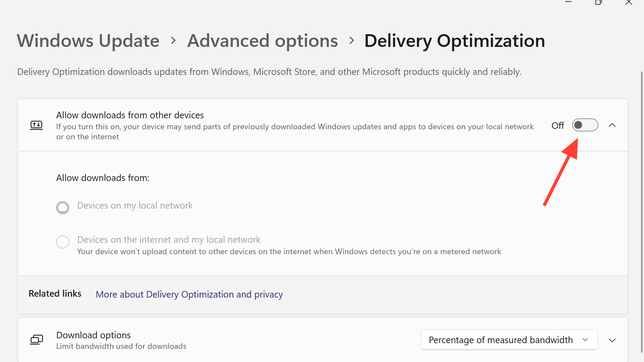Click the Download options monitors icon
The image size is (644, 362).
point(36,340)
